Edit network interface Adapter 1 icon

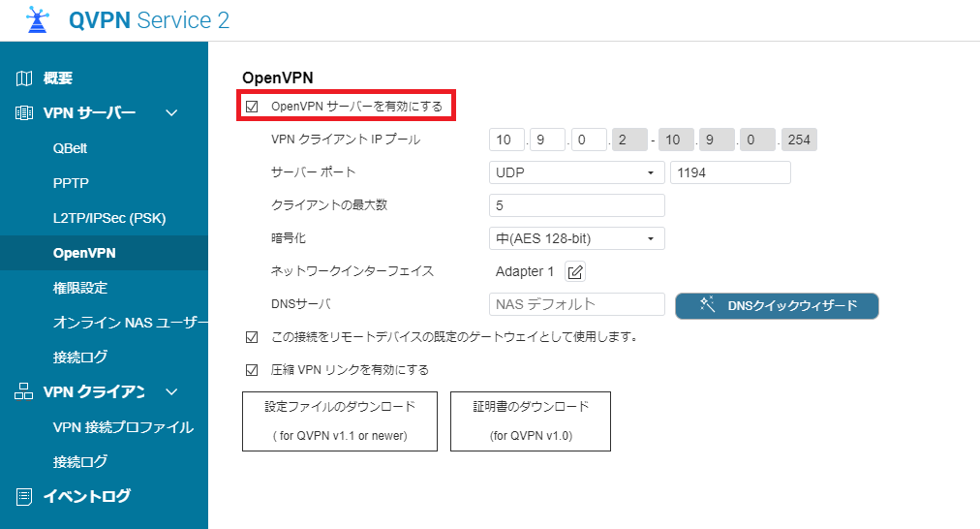(575, 272)
